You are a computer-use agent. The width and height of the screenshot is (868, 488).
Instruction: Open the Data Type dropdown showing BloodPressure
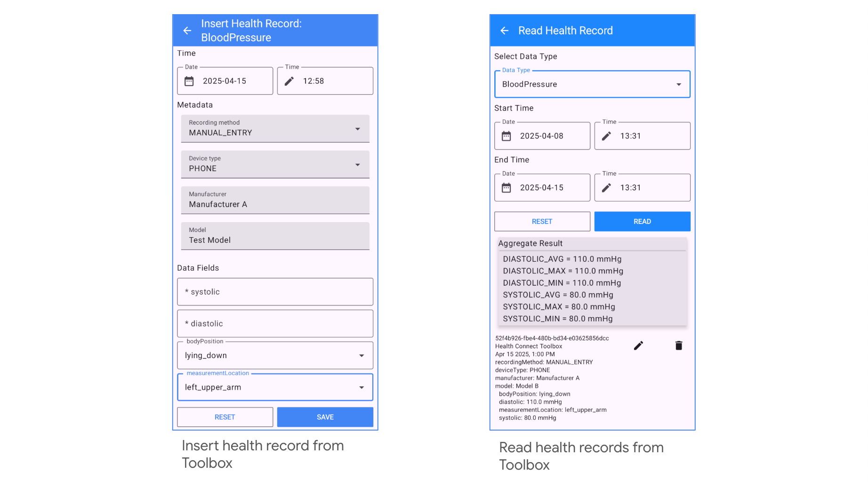click(x=678, y=84)
